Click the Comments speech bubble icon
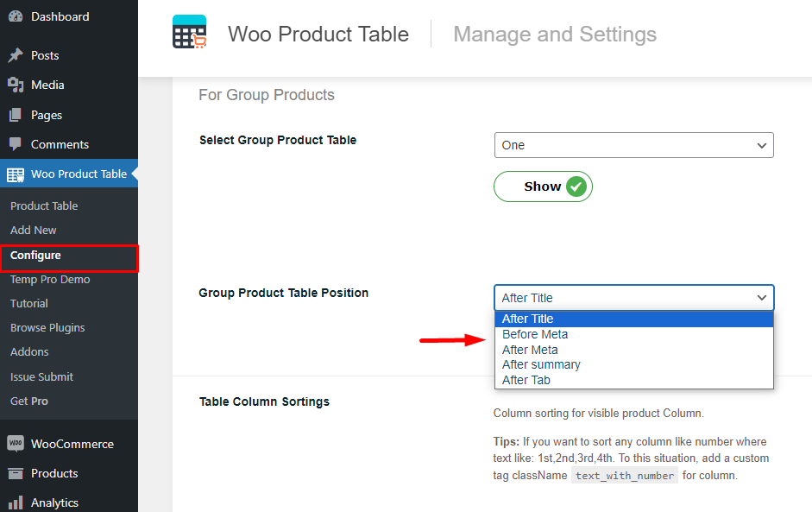Screen dimensions: 812x512 [16, 144]
